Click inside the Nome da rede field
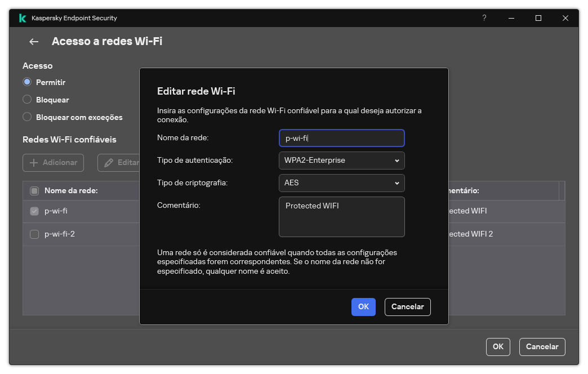The width and height of the screenshot is (588, 374). (x=341, y=138)
